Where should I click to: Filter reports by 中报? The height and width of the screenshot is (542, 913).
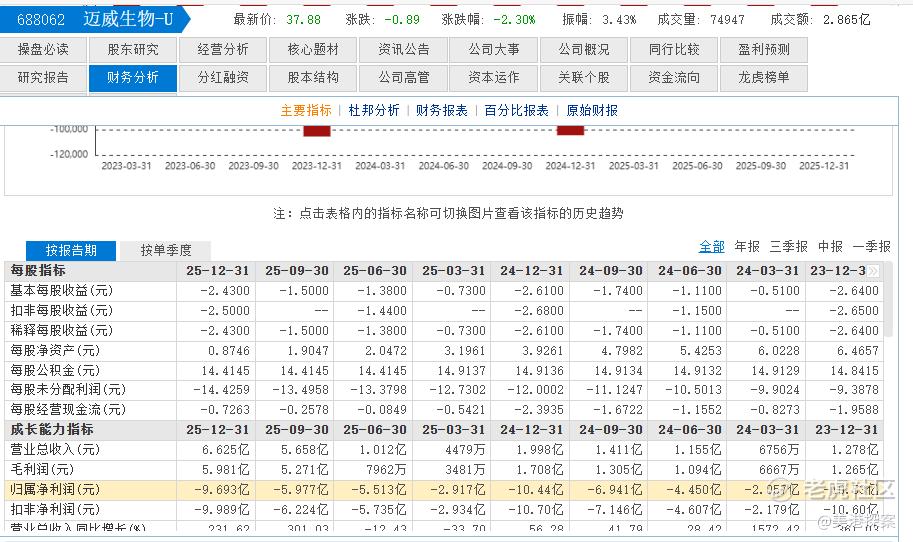point(830,247)
